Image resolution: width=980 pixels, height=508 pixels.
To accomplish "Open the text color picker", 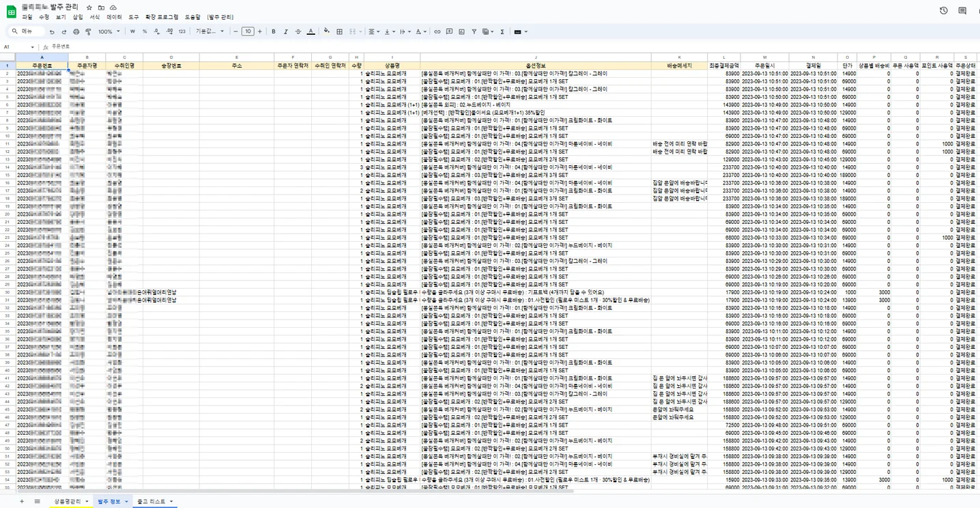I will [x=311, y=31].
